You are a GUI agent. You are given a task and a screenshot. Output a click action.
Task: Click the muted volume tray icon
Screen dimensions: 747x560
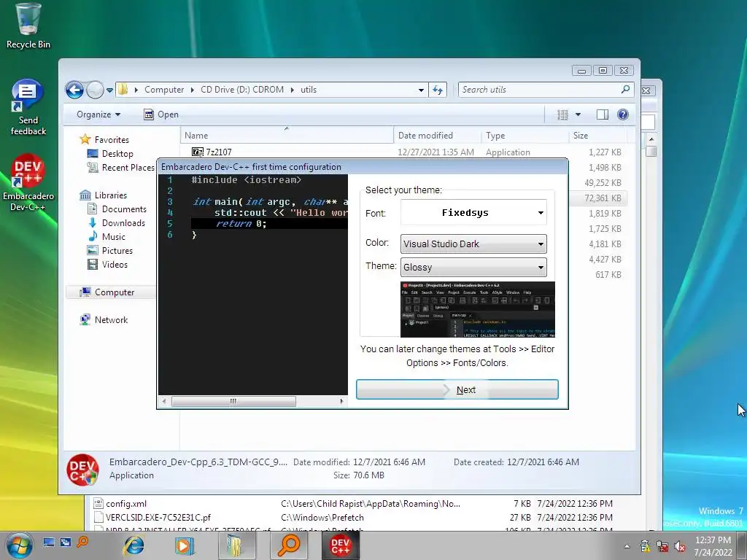click(x=680, y=545)
